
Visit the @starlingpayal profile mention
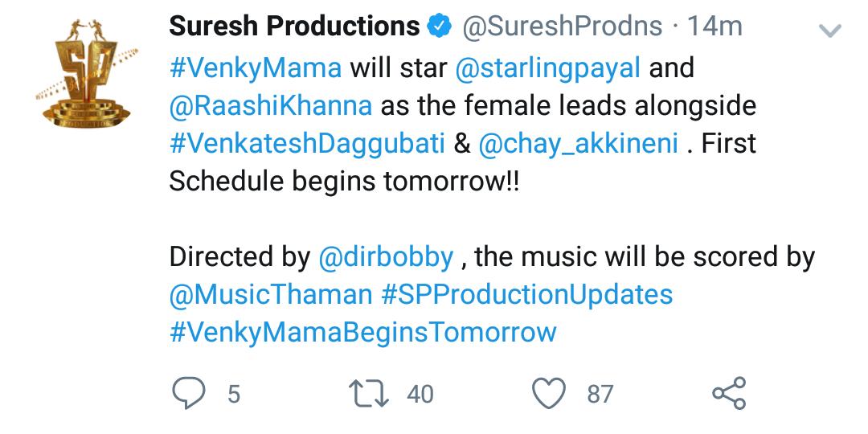pyautogui.click(x=547, y=68)
